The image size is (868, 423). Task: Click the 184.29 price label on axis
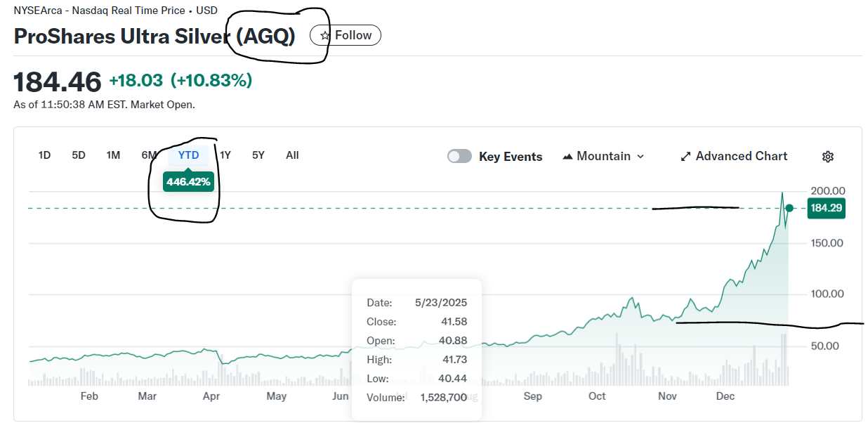click(826, 208)
